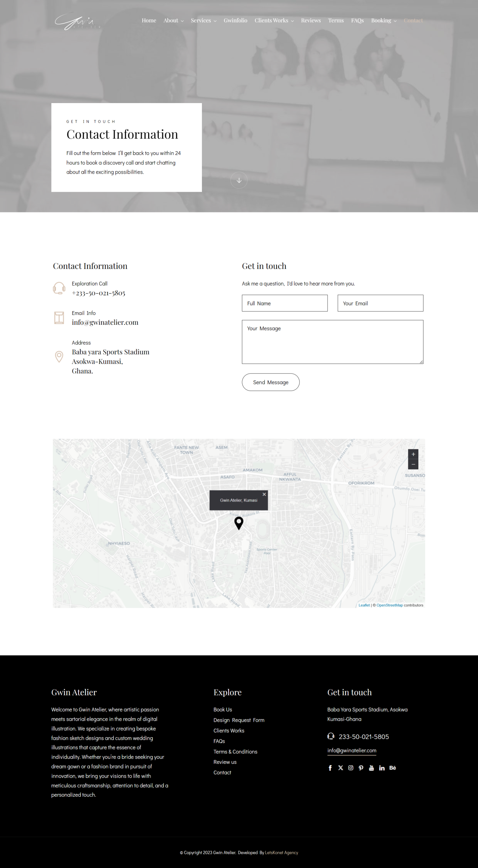Open the X (Twitter) profile from footer
Image resolution: width=478 pixels, height=868 pixels.
340,768
